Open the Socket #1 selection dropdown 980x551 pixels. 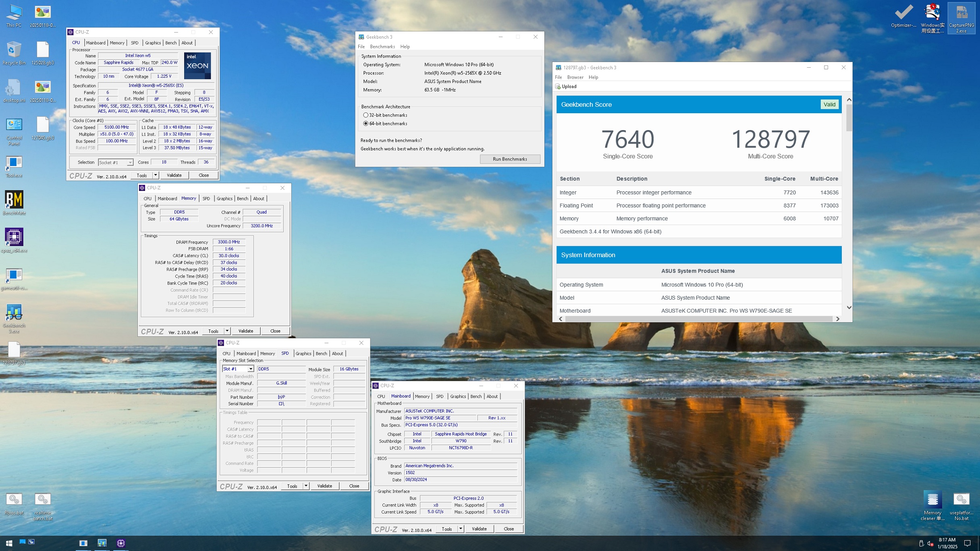pos(116,162)
